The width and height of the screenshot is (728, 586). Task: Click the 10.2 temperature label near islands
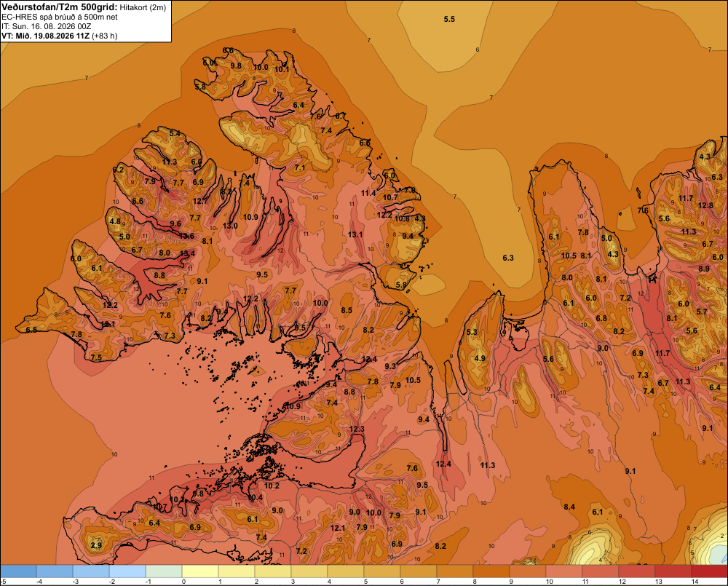click(x=272, y=486)
